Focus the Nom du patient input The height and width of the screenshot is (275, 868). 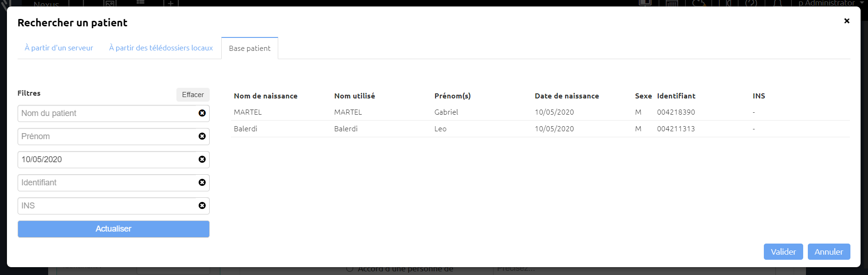[107, 113]
